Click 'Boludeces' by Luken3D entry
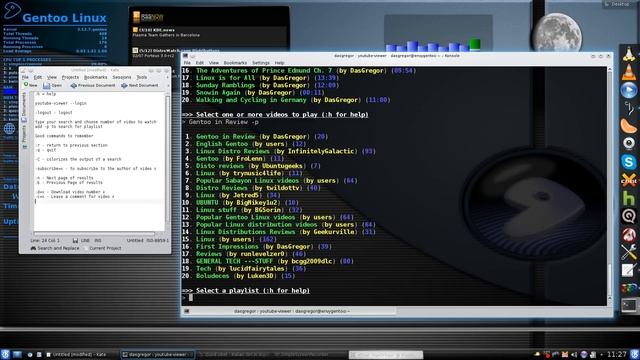Viewport: 640px width, 360px height. pos(238,276)
